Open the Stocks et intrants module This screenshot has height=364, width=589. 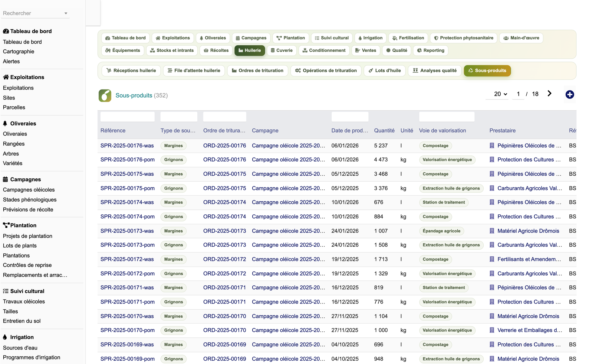click(x=172, y=50)
